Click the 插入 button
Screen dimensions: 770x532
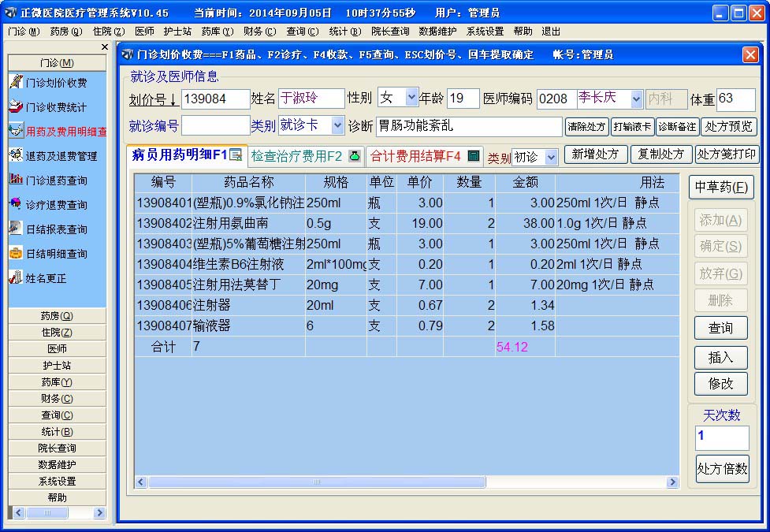(x=721, y=358)
